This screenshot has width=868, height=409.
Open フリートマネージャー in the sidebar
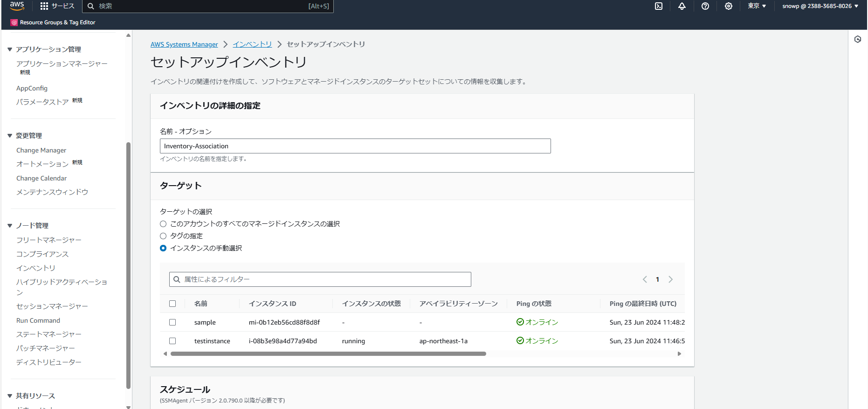(x=49, y=240)
